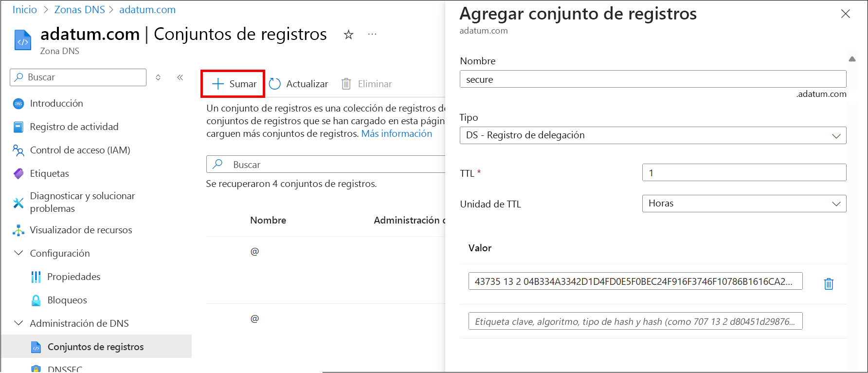Go to Inicio breadcrumb
The image size is (868, 373).
pos(25,10)
